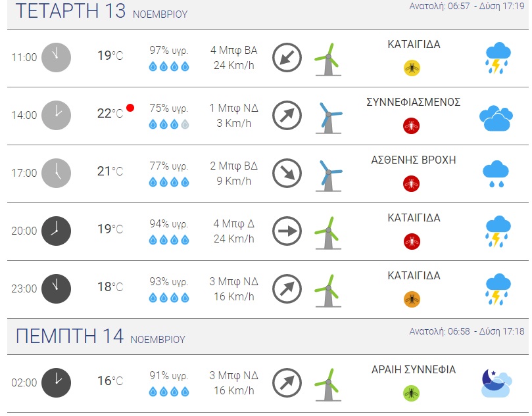The height and width of the screenshot is (416, 532).
Task: Click the ΤΕΤΑΡΤΗ 13 day header
Action: [x=70, y=11]
